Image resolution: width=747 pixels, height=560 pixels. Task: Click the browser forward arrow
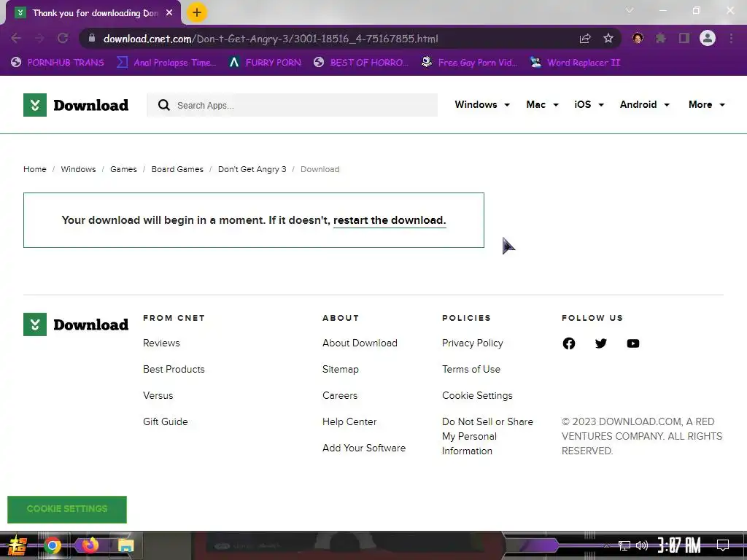coord(39,39)
